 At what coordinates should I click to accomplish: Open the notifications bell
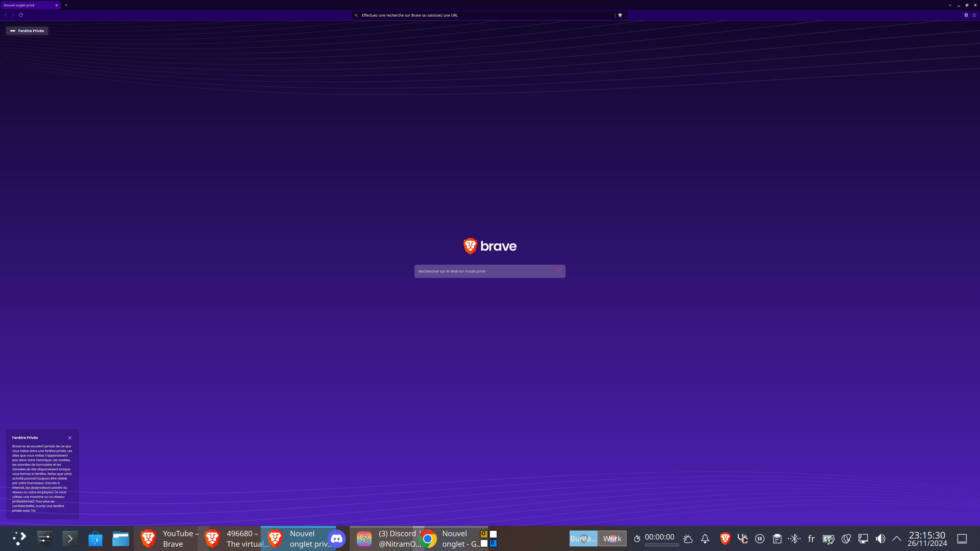[x=705, y=539]
